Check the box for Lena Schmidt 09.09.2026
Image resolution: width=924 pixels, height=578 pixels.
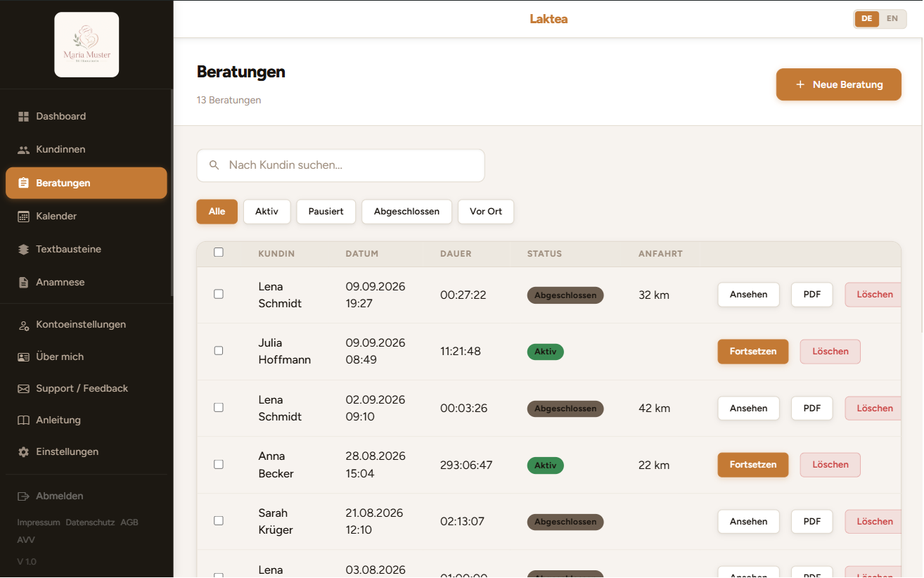(x=219, y=294)
